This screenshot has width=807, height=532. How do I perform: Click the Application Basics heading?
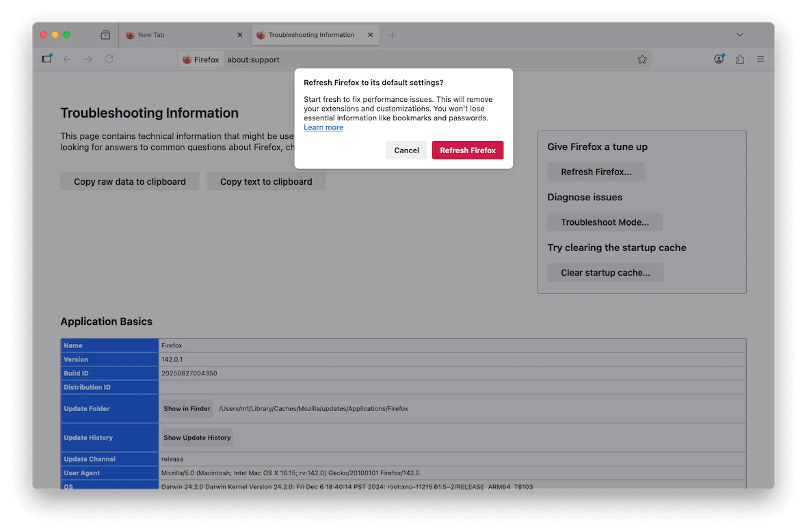[x=107, y=321]
